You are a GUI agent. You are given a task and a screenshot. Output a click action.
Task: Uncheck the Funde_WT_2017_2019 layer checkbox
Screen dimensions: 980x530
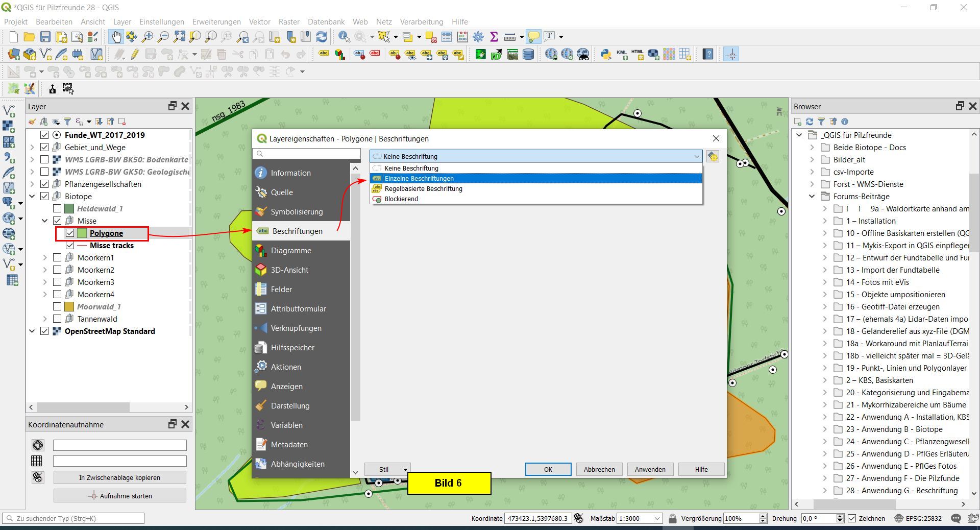tap(44, 135)
